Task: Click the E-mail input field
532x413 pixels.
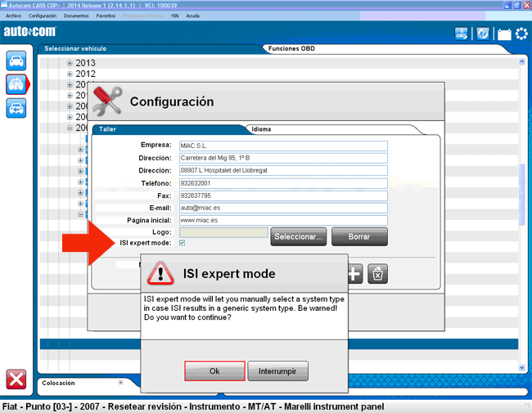Action: [283, 208]
